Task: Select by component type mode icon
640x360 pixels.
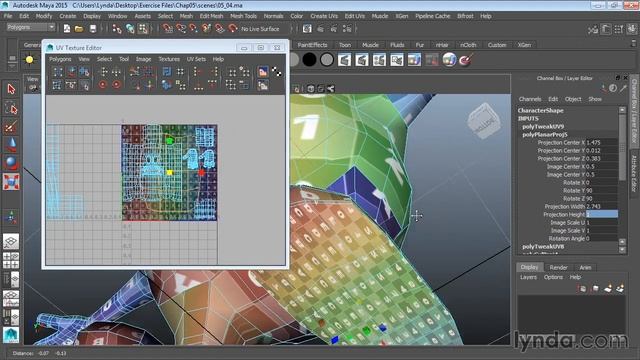Action: point(143,29)
